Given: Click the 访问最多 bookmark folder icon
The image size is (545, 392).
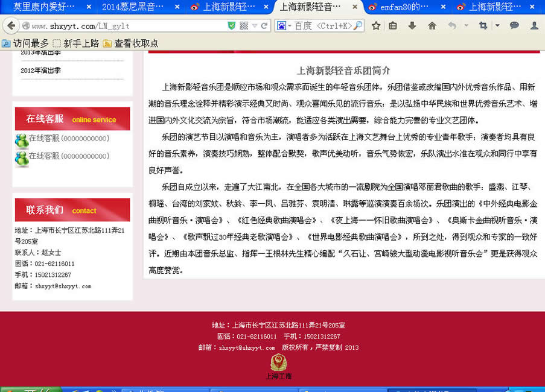Looking at the screenshot, I should click(6, 43).
